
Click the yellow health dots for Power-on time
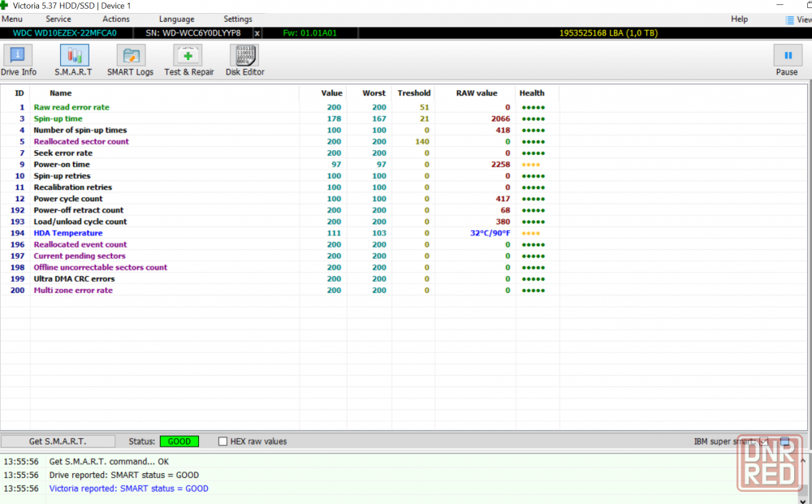click(531, 165)
